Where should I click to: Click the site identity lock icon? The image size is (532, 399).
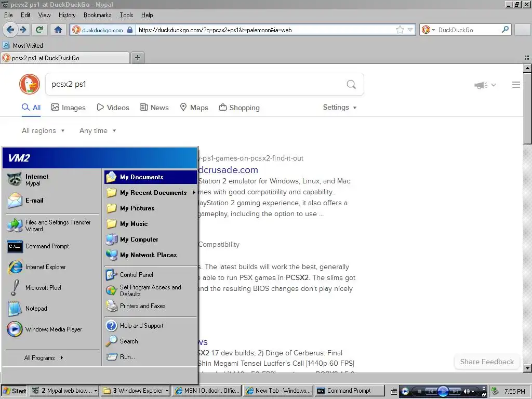[129, 30]
